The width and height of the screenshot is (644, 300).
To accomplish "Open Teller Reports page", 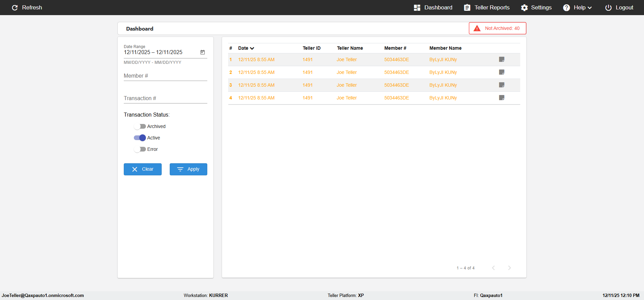I will click(x=487, y=7).
